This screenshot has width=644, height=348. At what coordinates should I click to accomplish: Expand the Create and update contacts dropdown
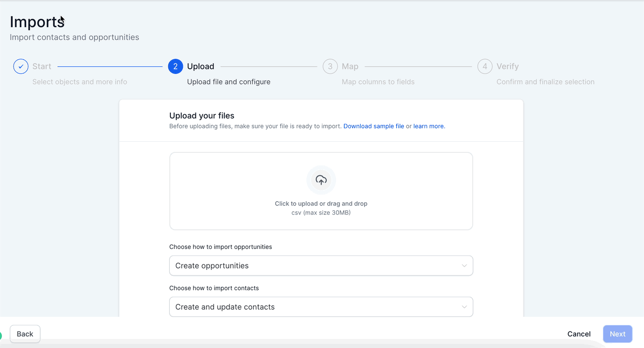click(320, 307)
